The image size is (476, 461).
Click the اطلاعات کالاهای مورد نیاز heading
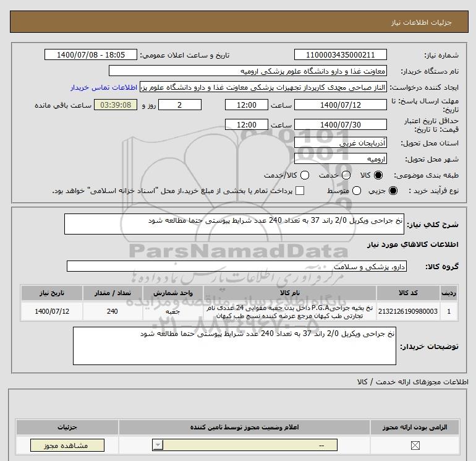click(413, 244)
